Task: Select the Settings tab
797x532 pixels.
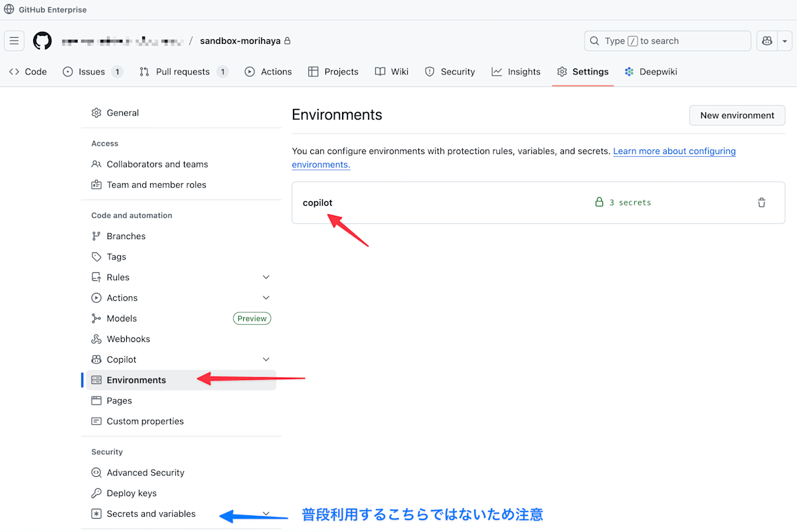Action: tap(582, 72)
